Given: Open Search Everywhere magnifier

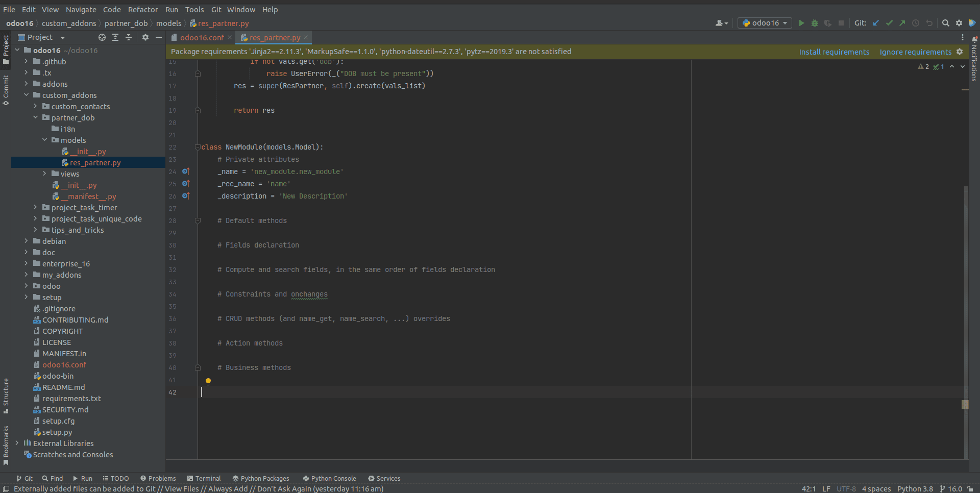Looking at the screenshot, I should [x=946, y=23].
